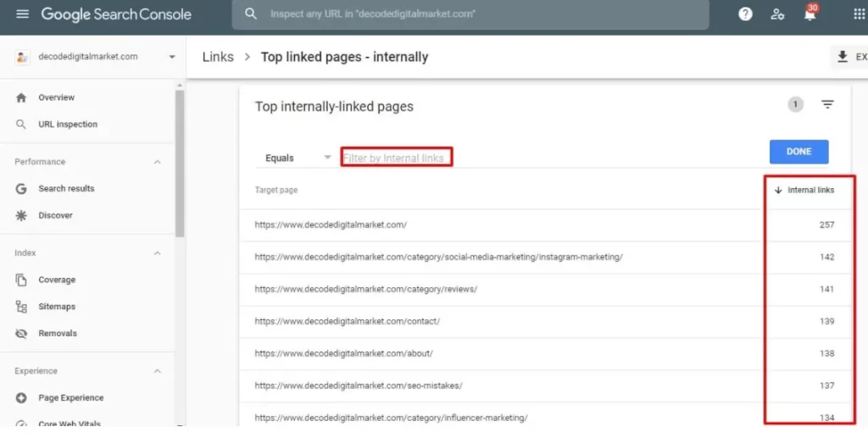This screenshot has width=868, height=443.
Task: Click the Search results Google icon
Action: 21,189
